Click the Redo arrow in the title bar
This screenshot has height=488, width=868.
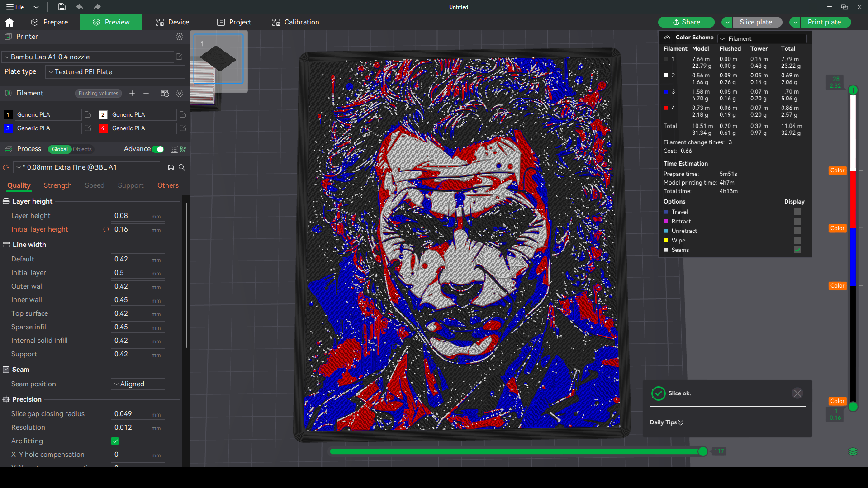(97, 7)
